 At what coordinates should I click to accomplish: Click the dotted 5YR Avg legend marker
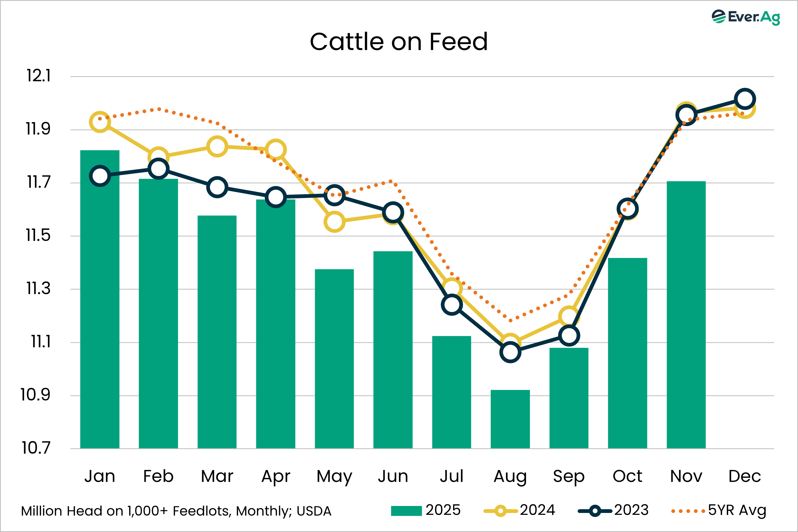(688, 511)
